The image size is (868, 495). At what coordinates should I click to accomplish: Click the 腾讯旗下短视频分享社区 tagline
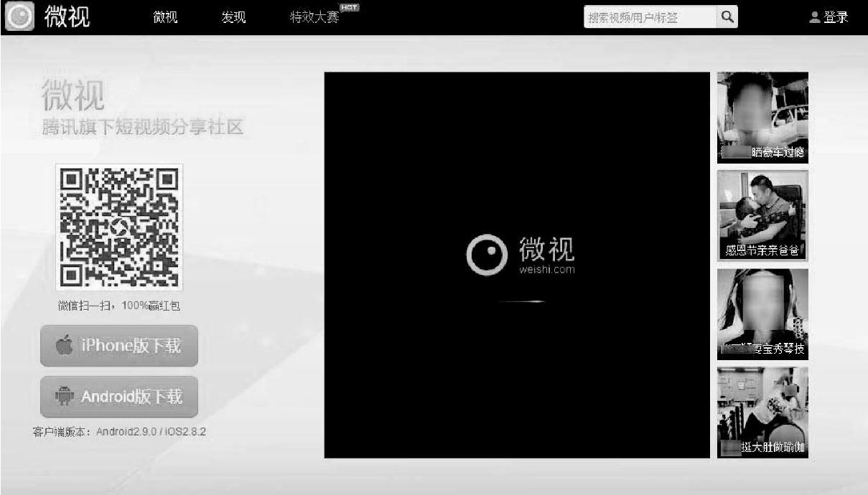143,128
